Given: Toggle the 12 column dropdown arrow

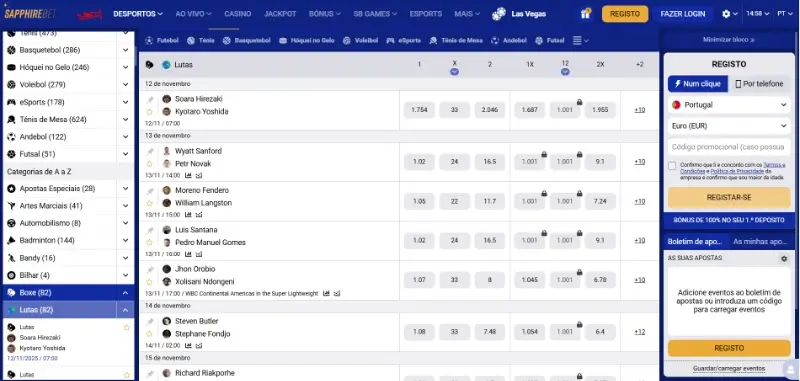Looking at the screenshot, I should [x=565, y=72].
